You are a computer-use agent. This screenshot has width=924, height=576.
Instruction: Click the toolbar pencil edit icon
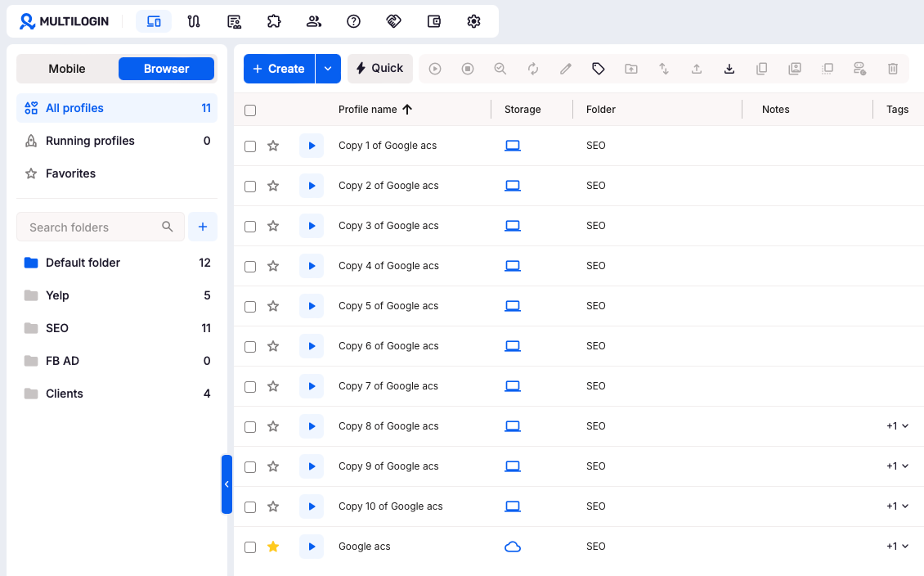(x=566, y=69)
